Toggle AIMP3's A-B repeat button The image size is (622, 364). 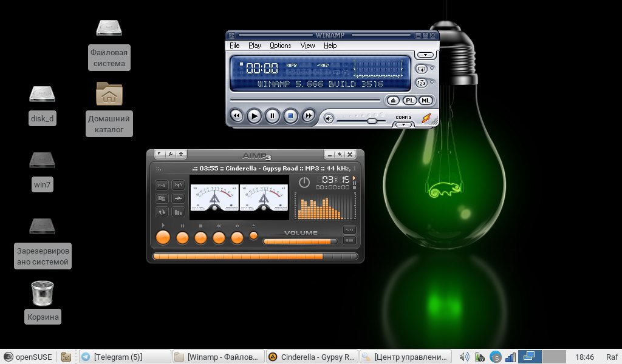coord(162,185)
